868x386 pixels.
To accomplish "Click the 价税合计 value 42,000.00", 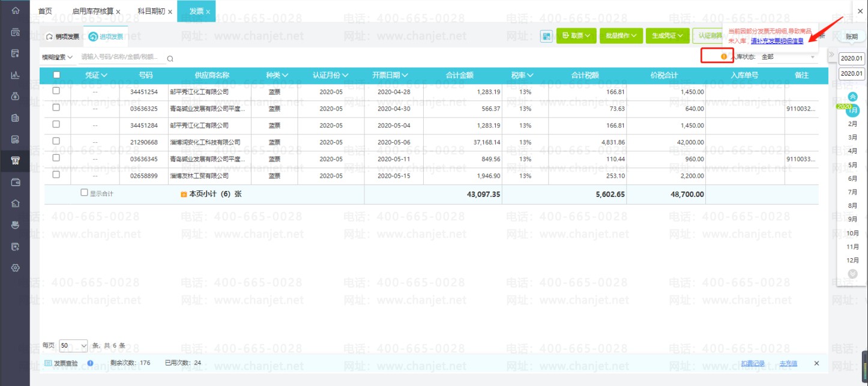I will [690, 142].
